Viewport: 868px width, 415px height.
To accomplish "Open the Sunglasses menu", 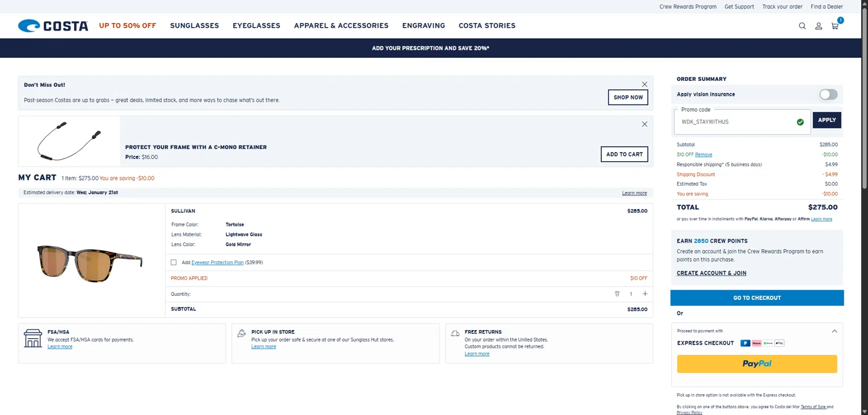I will click(194, 25).
